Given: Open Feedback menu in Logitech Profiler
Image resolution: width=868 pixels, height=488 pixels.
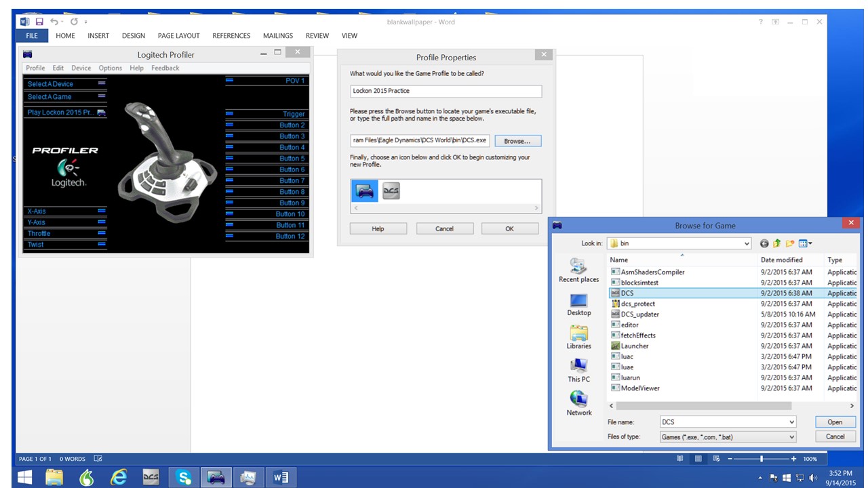Looking at the screenshot, I should tap(165, 68).
